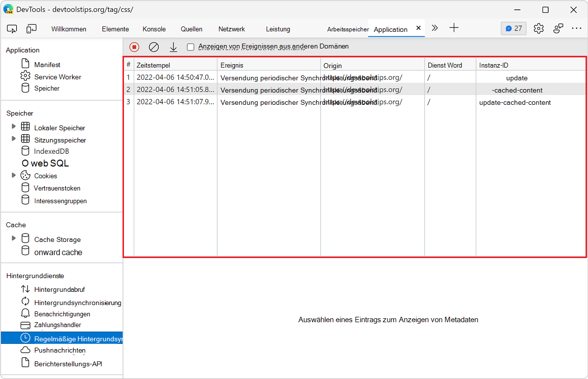Expand the Cookies tree node

[x=14, y=175]
